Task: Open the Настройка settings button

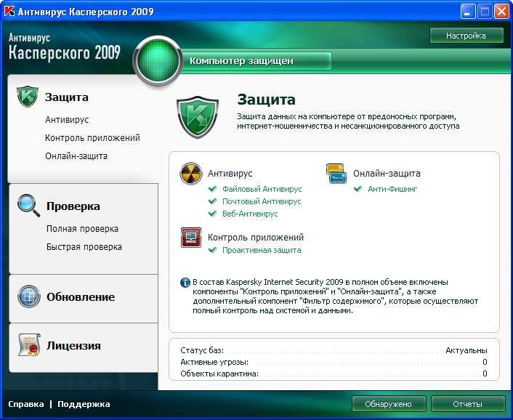Action: tap(466, 36)
